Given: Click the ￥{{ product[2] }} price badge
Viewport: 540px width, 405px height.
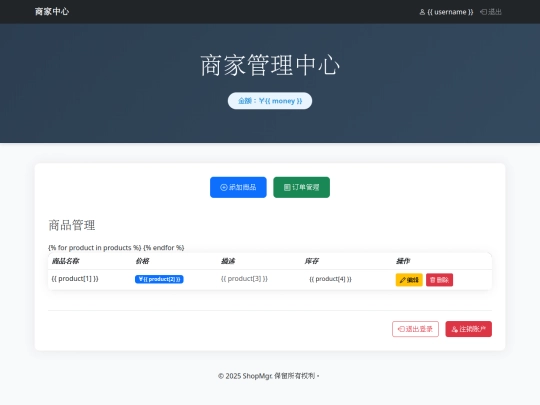Looking at the screenshot, I should click(159, 279).
